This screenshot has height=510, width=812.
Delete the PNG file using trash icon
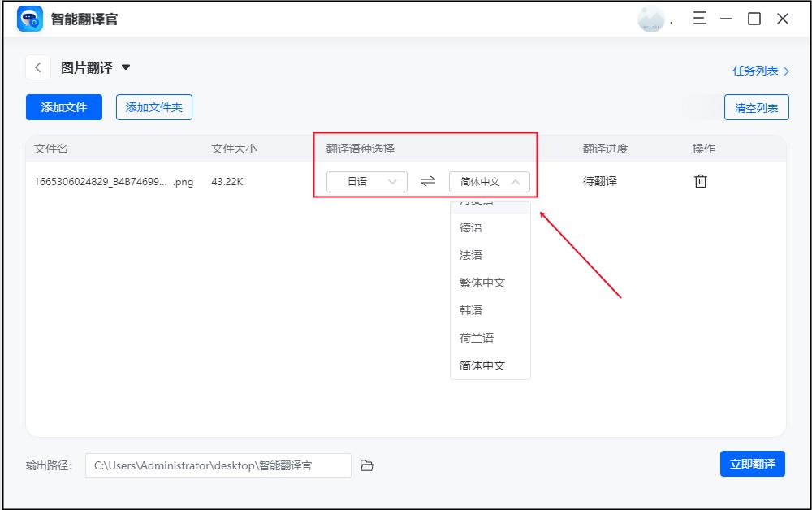(701, 181)
